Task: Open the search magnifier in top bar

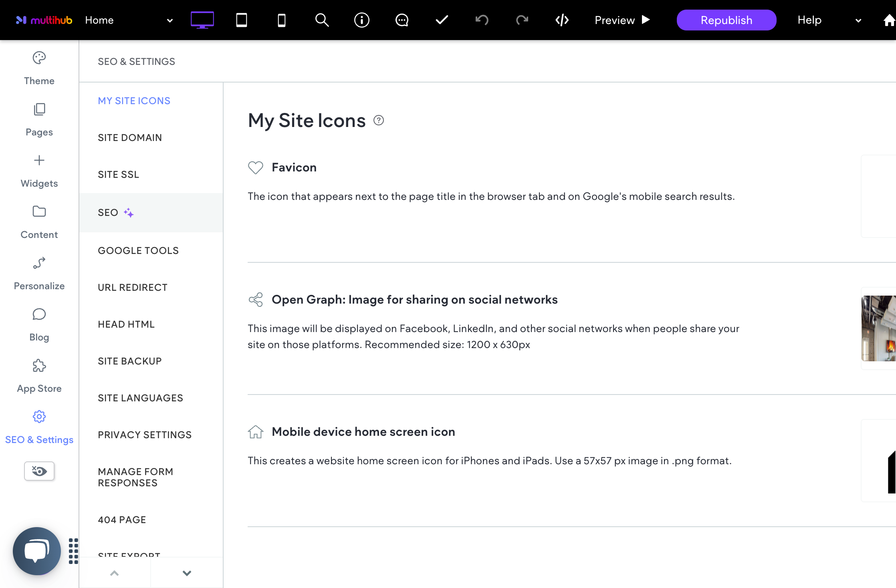Action: pos(322,20)
